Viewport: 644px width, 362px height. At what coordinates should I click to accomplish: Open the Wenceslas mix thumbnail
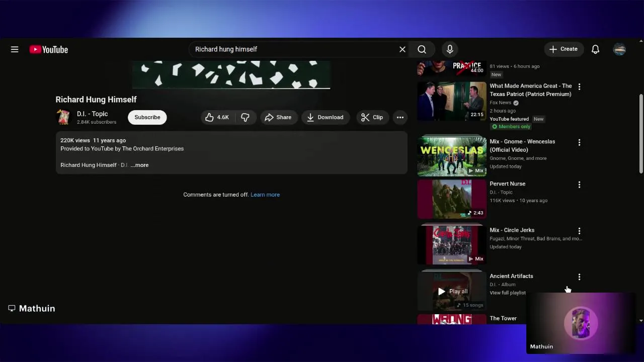click(x=452, y=156)
